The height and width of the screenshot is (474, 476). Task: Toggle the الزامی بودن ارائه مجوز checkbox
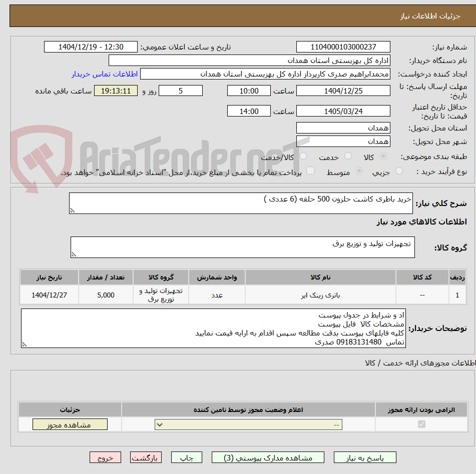(421, 424)
